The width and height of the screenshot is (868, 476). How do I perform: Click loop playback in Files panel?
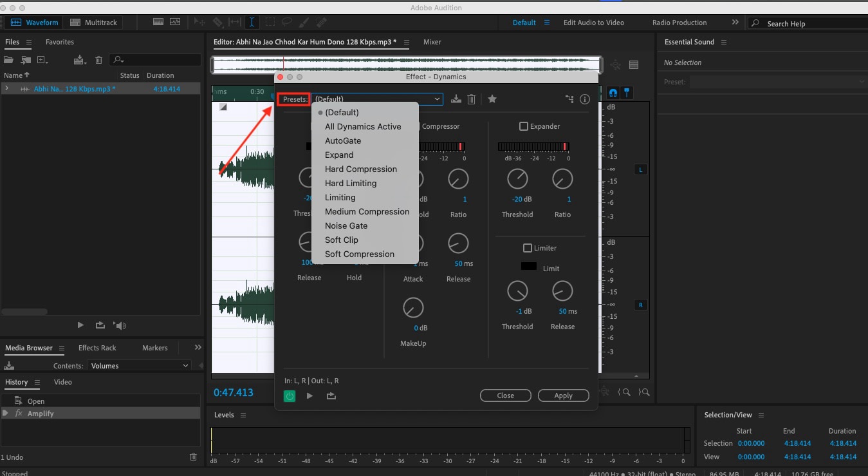tap(100, 325)
